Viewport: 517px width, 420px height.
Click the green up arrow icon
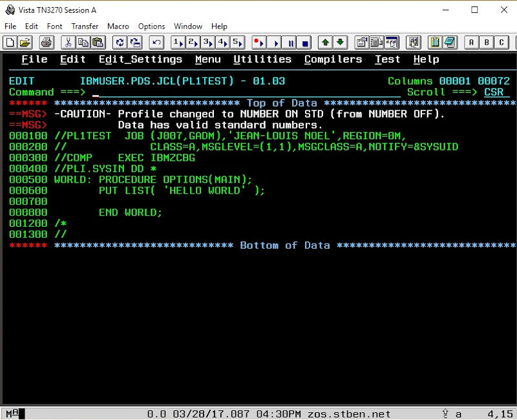(x=326, y=43)
